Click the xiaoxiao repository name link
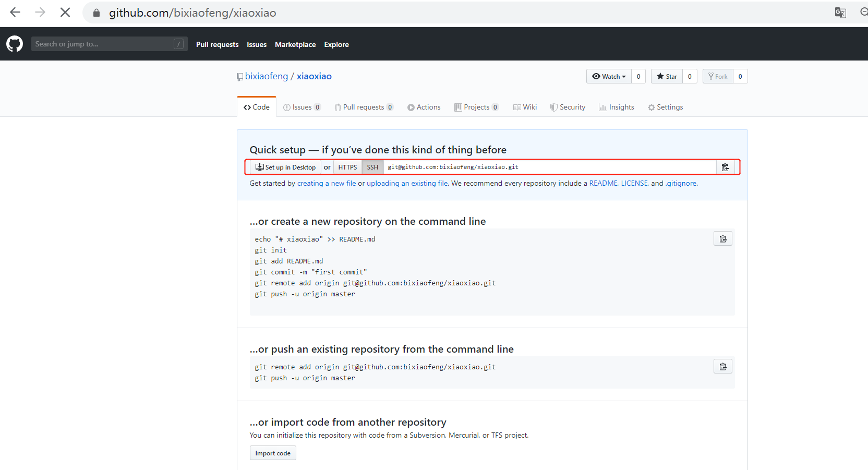Viewport: 868px width, 470px height. 314,76
